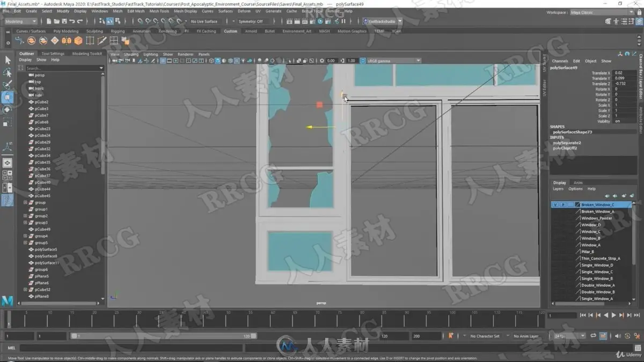Click the Save Scene disk icon
644x362 pixels.
pos(64,21)
